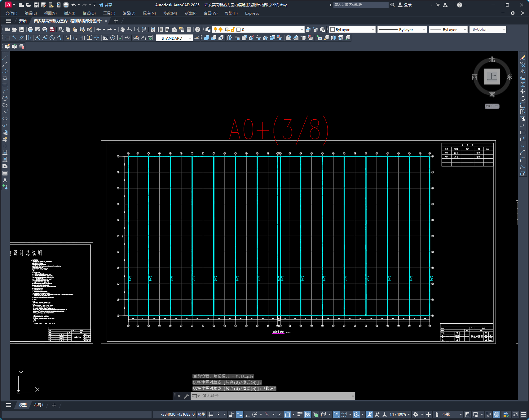
Task: Click the coordinates readout -334030, -131683, 0
Action: pyautogui.click(x=178, y=414)
